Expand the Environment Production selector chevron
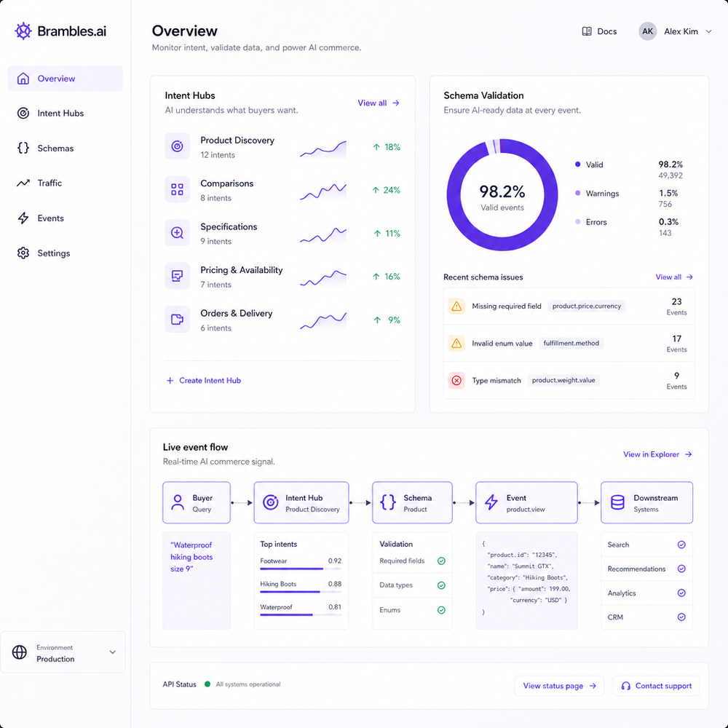Viewport: 728px width, 728px height. [x=112, y=652]
